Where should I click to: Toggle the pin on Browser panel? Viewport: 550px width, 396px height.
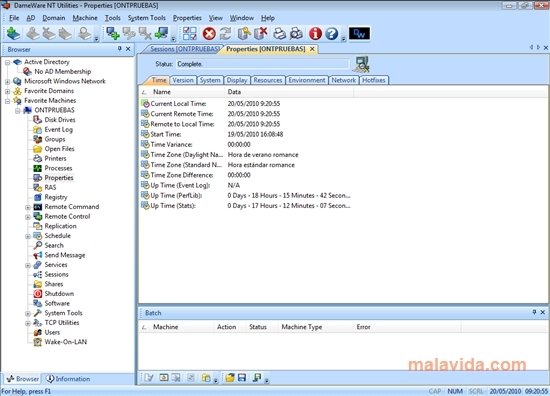click(x=120, y=49)
